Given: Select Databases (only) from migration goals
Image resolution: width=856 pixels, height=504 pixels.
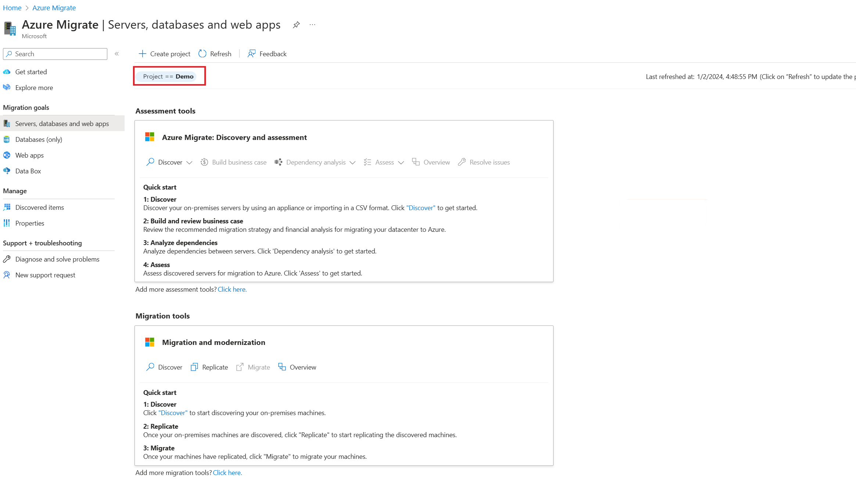Looking at the screenshot, I should (38, 139).
